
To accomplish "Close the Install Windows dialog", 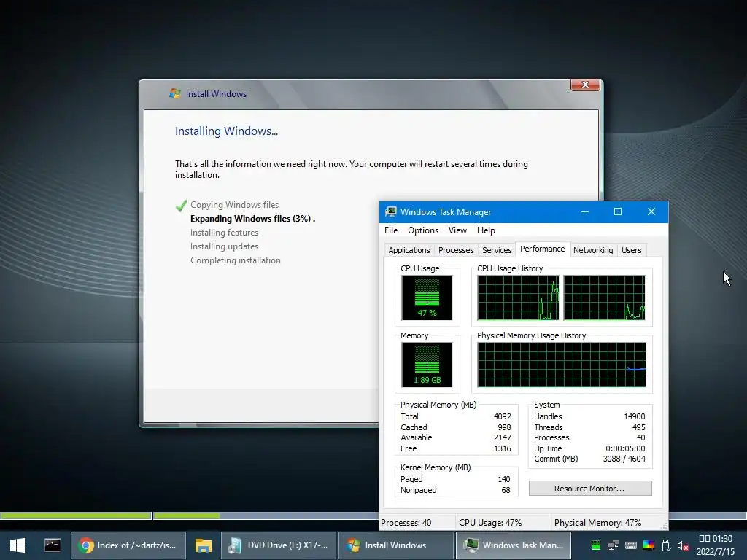I will pos(585,85).
